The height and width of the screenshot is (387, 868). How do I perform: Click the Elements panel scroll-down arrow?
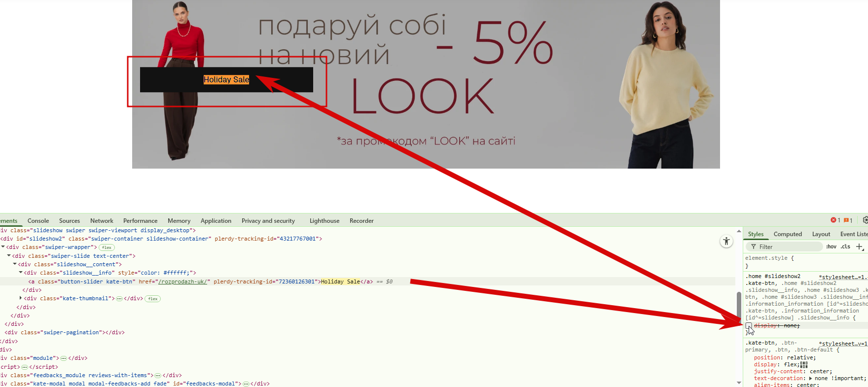point(739,383)
